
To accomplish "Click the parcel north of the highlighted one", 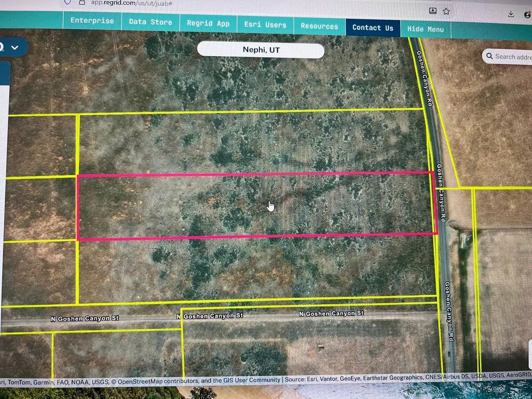I will click(251, 142).
